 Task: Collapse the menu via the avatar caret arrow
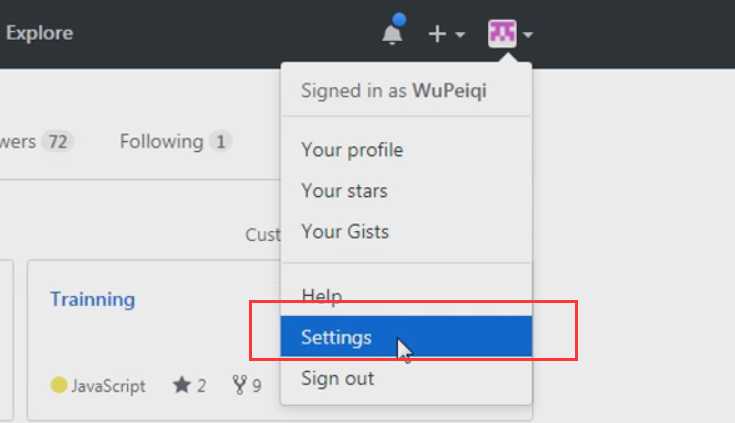pyautogui.click(x=528, y=35)
